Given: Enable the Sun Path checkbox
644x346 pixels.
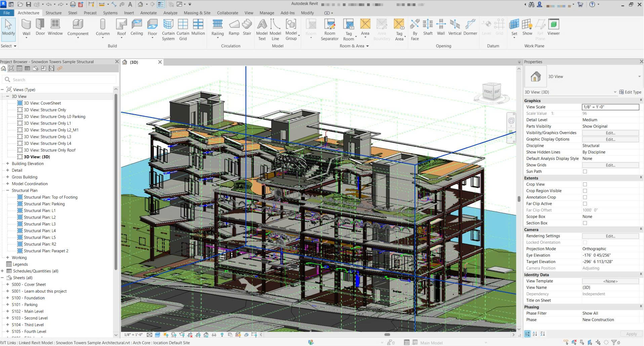Looking at the screenshot, I should click(585, 171).
